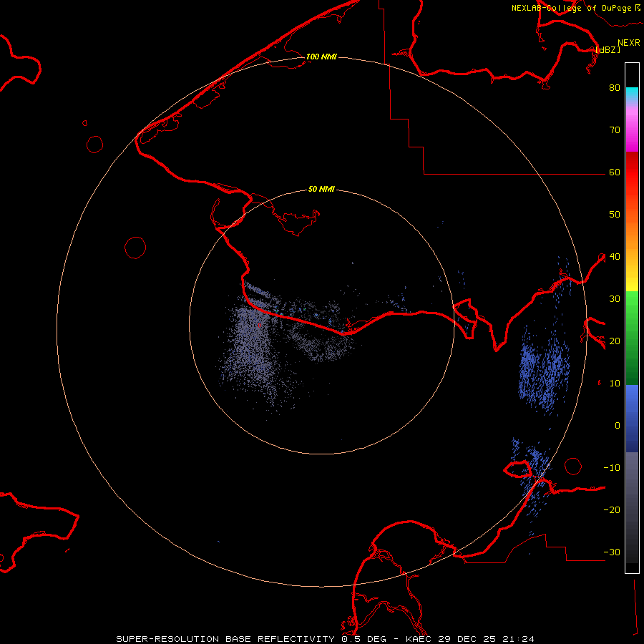The height and width of the screenshot is (644, 644).
Task: Click the 50 value on the dBZ scale
Action: tap(615, 215)
